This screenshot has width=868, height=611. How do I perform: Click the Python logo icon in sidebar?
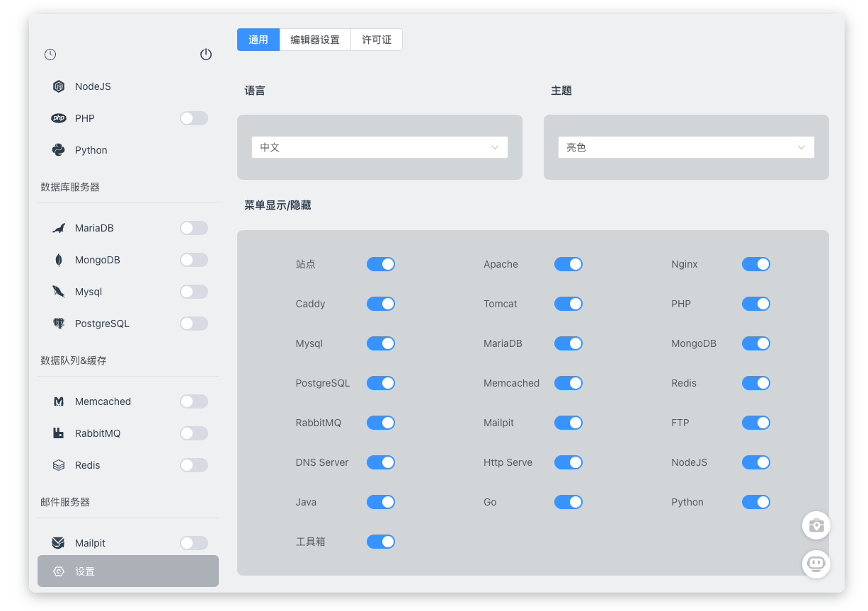click(x=59, y=150)
